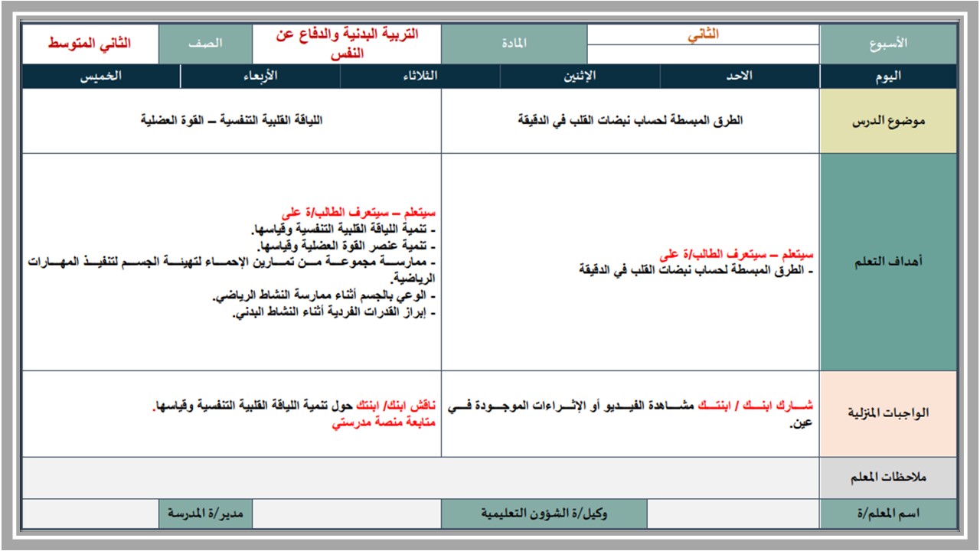Click the 'اليوم' header cell
Screen dimensions: 980x551
(x=888, y=77)
